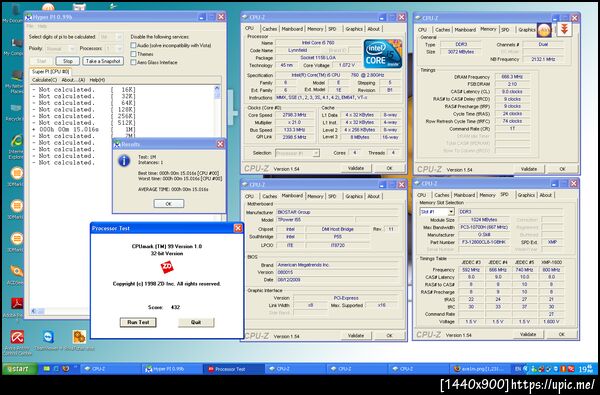Click Run Test in Processor Test
Viewport: 600px width, 395px height.
pos(138,322)
